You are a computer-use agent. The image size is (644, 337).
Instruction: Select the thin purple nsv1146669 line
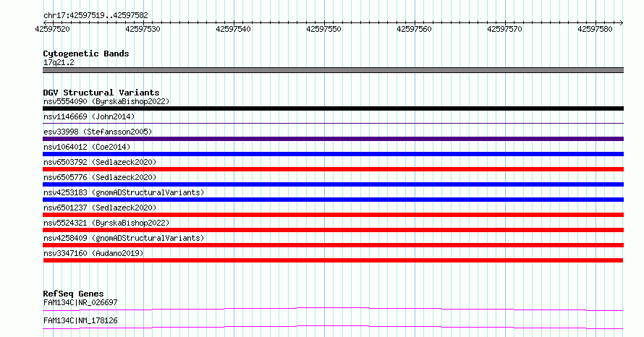333,123
